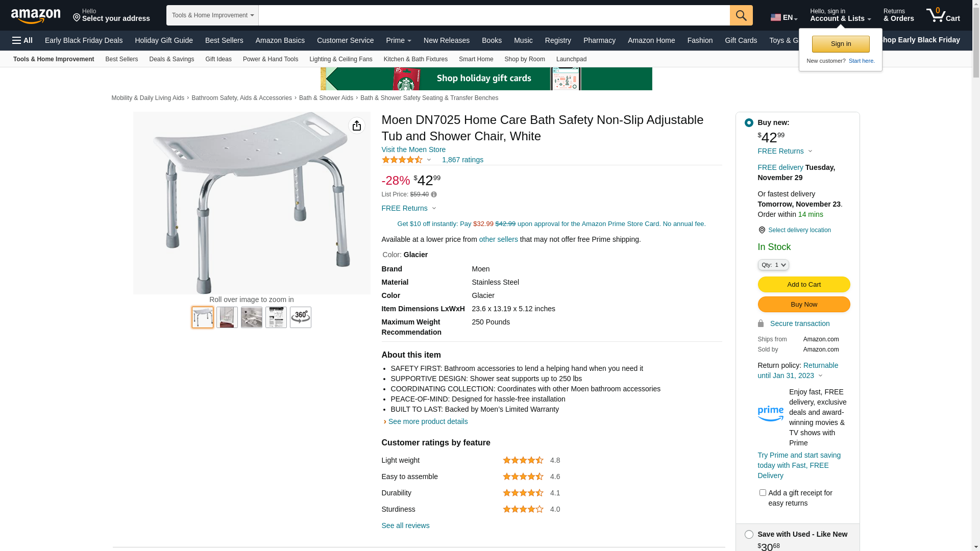Click the share icon on product image

[x=357, y=126]
